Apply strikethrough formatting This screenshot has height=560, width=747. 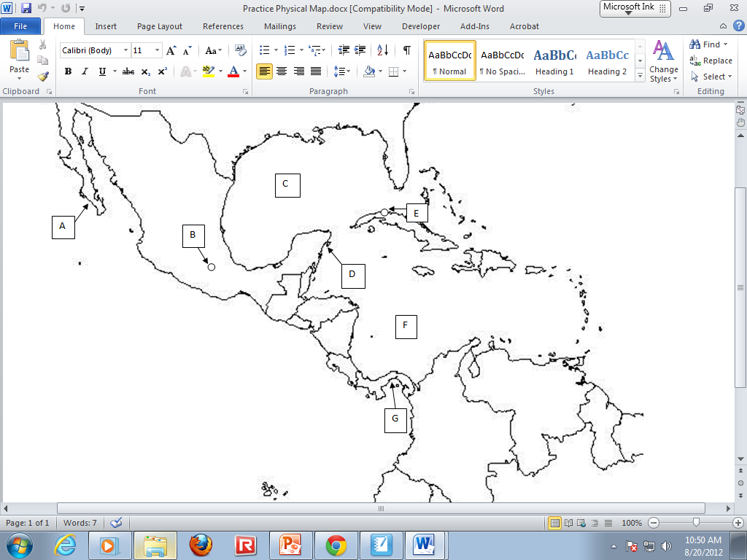(128, 71)
